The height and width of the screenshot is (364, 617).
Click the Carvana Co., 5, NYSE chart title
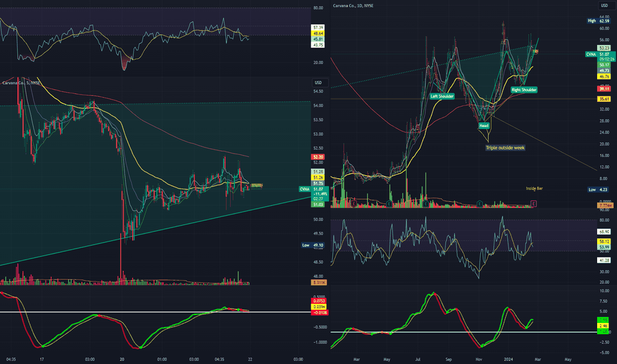[21, 83]
